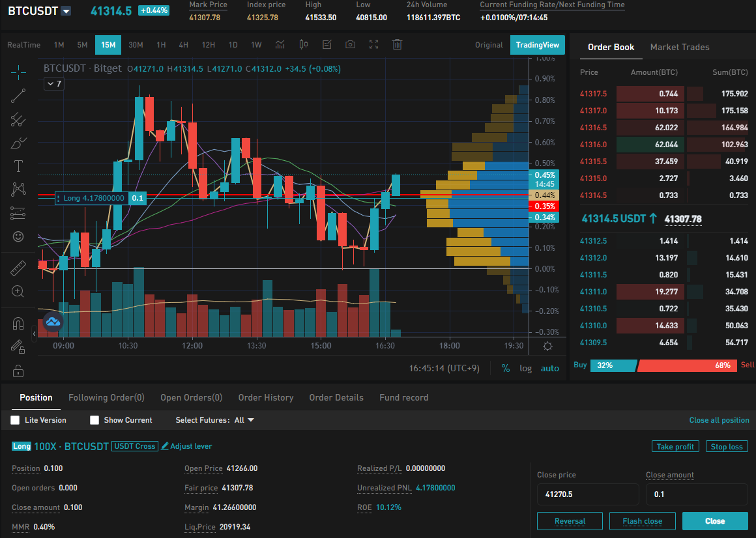The width and height of the screenshot is (756, 538).
Task: Open the candlestick chart type icon
Action: (303, 45)
